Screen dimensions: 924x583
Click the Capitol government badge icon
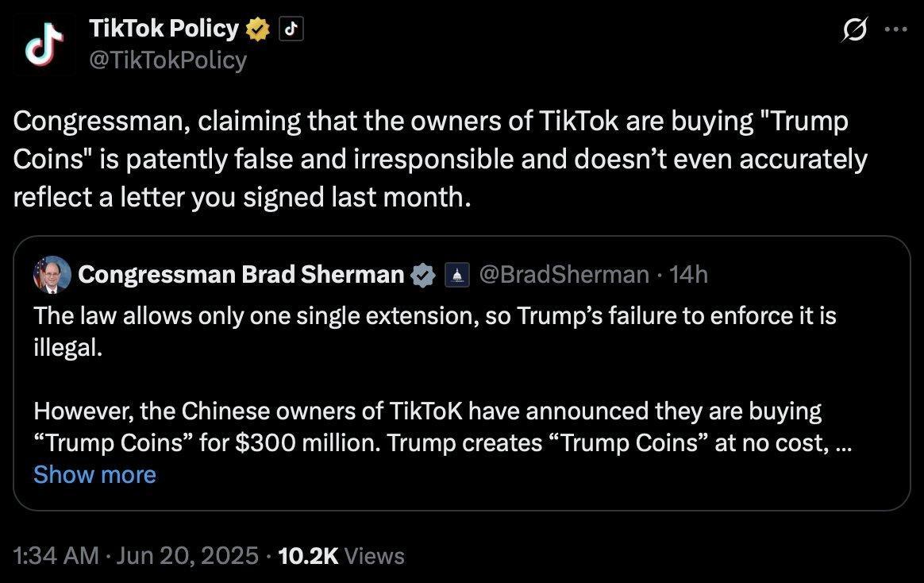(456, 276)
